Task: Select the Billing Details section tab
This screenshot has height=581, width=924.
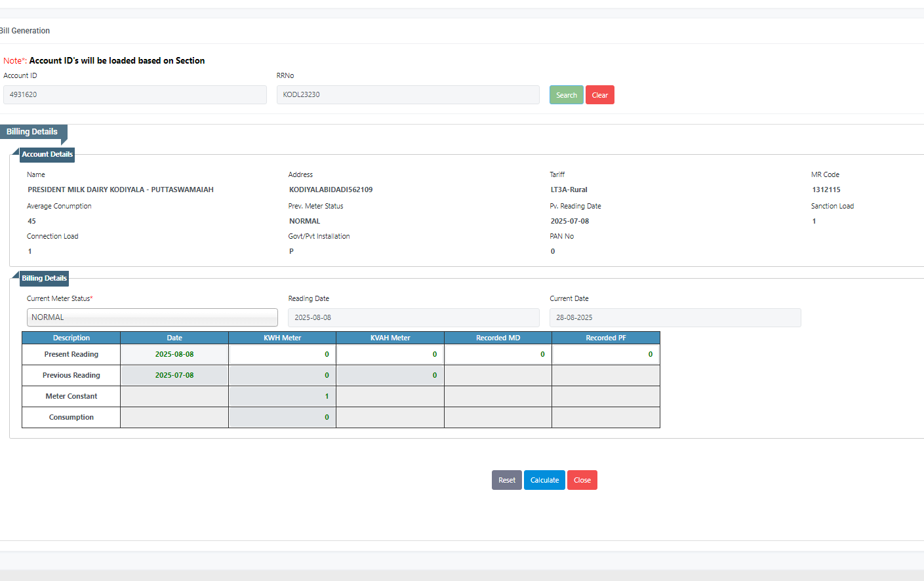Action: pyautogui.click(x=32, y=132)
